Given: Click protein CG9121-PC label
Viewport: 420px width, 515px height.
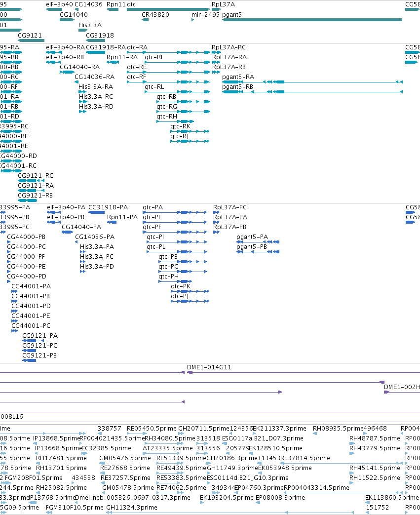Looking at the screenshot, I should click(x=40, y=346).
